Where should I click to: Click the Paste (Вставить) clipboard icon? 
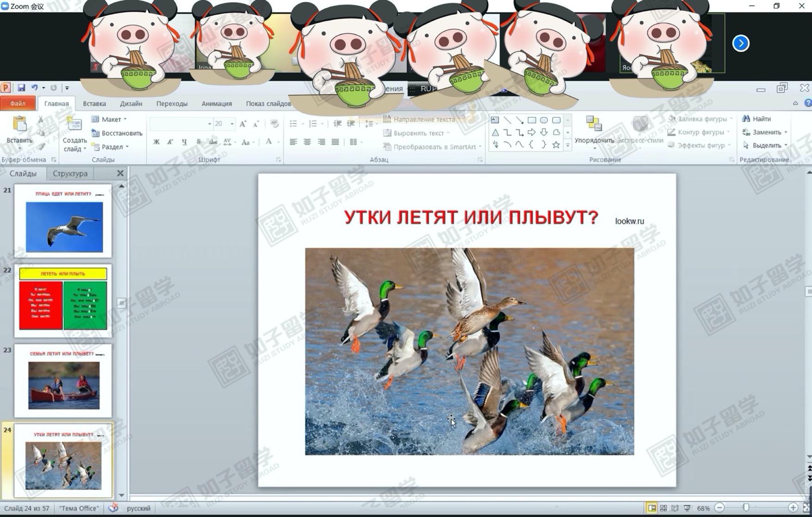pyautogui.click(x=19, y=125)
